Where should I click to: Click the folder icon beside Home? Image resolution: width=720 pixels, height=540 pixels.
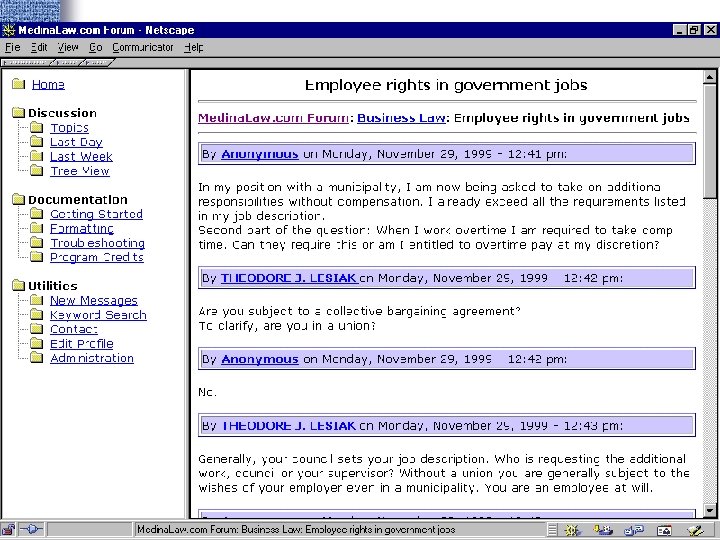(x=18, y=84)
